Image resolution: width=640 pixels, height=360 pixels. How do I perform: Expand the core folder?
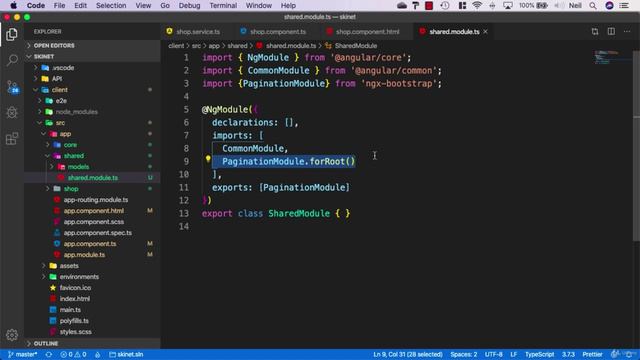pyautogui.click(x=92, y=144)
